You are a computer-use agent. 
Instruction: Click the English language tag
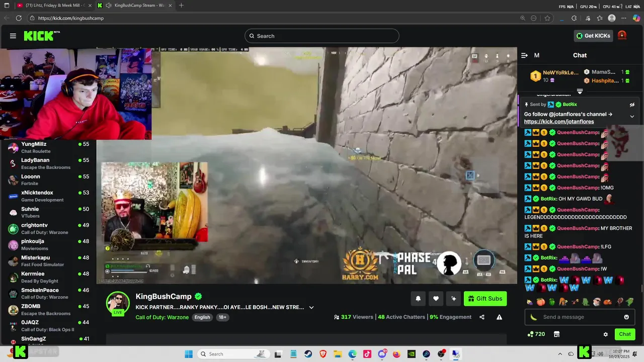(x=202, y=317)
